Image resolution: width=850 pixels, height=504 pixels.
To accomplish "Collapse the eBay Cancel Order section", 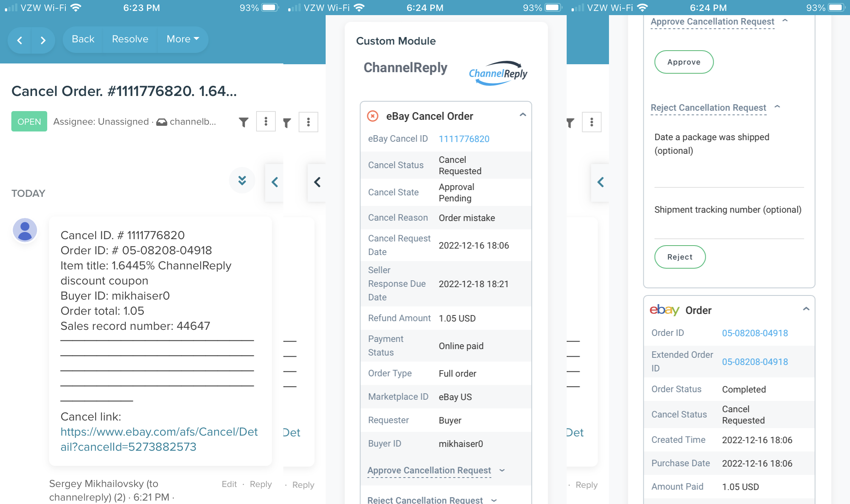I will click(523, 115).
